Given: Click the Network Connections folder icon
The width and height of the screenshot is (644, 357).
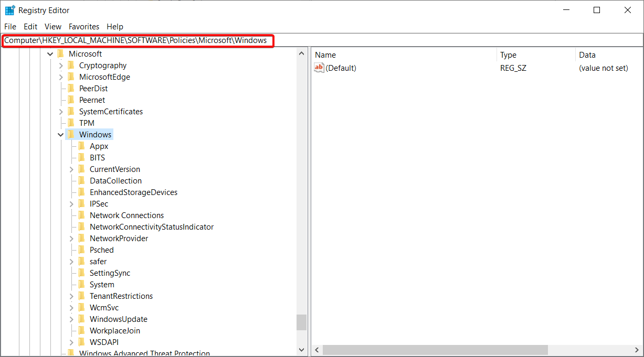Looking at the screenshot, I should [81, 215].
